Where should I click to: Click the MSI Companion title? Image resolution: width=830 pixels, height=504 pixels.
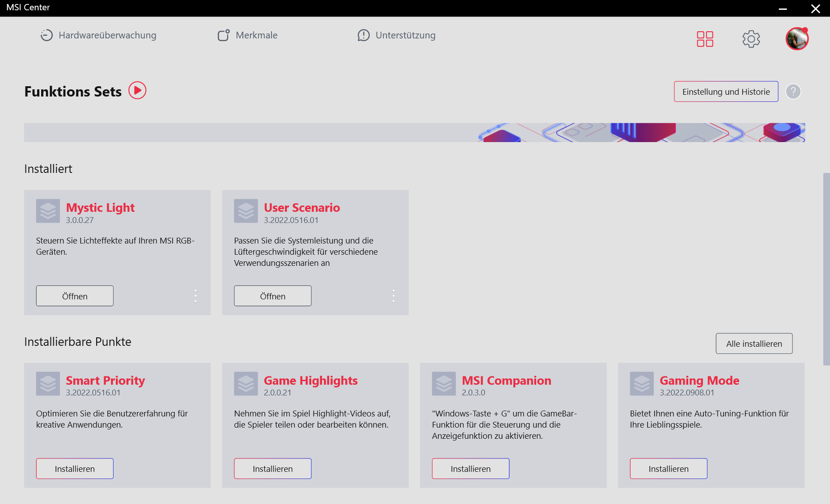coord(507,380)
